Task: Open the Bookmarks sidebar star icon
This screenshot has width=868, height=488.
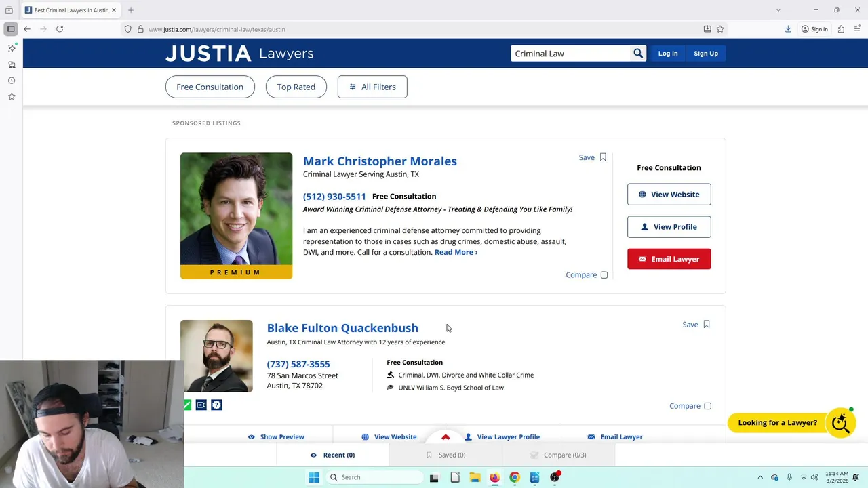Action: coord(12,97)
